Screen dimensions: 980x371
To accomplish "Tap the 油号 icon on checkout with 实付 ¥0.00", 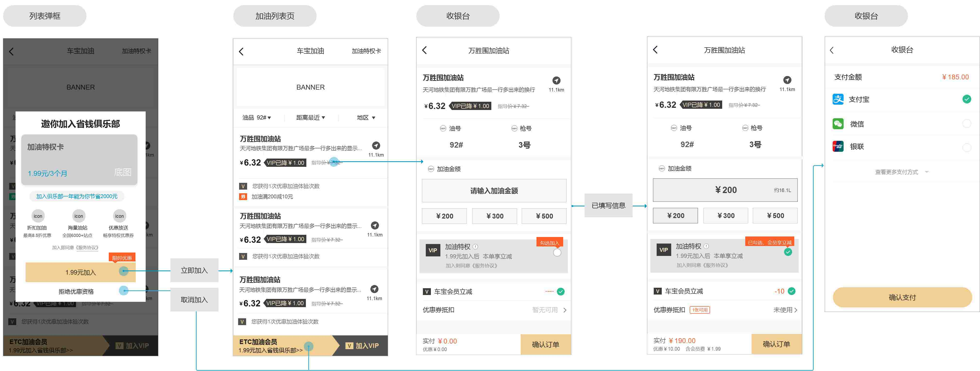I will pyautogui.click(x=443, y=128).
